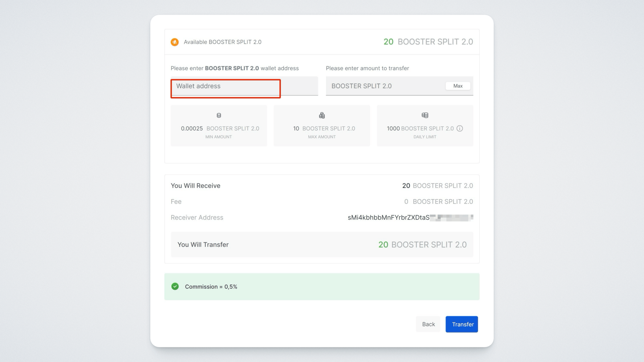Click the You Will Transfer summary row

coord(322,245)
